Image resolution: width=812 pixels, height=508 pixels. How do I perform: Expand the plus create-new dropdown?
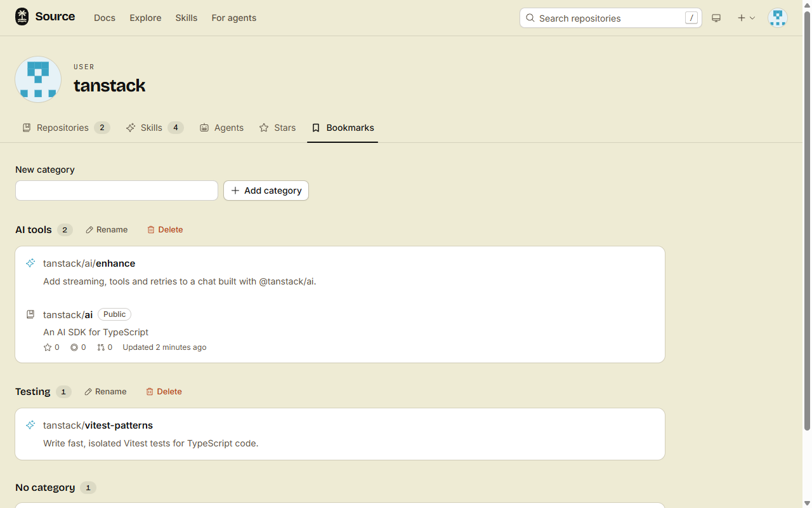click(746, 18)
